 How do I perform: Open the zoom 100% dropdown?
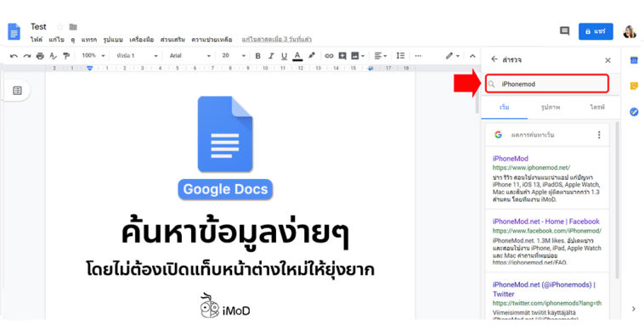pos(93,55)
